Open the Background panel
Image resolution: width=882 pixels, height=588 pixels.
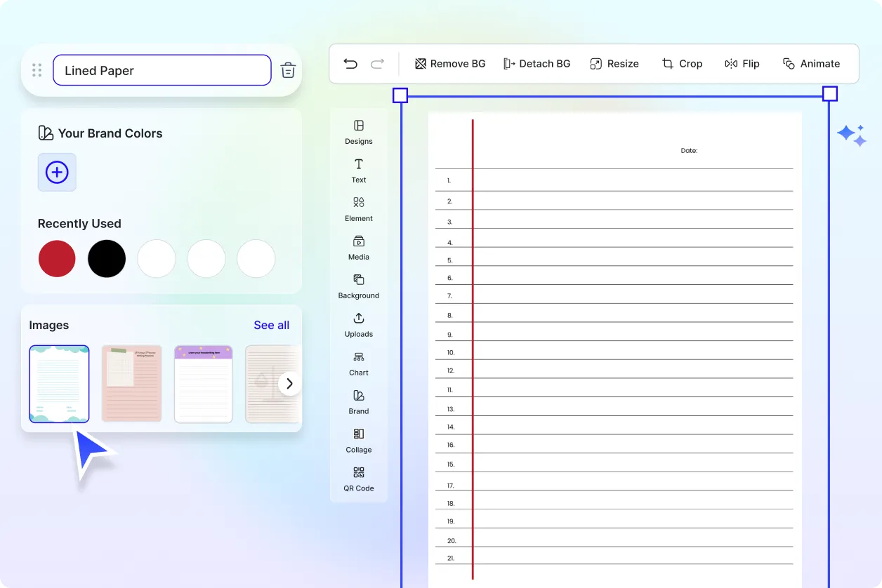[x=359, y=286]
